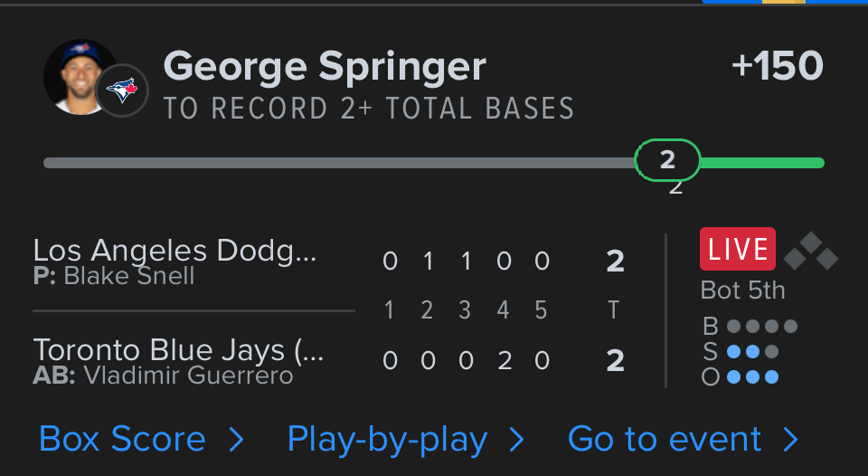
Task: Click the red LIVE badge
Action: (737, 249)
